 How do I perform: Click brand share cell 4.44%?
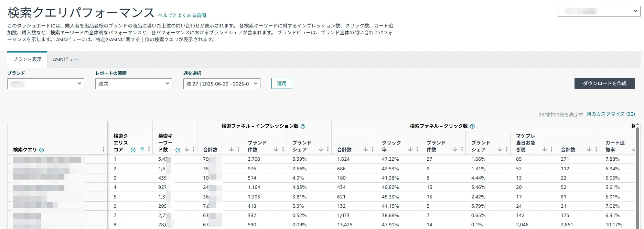pos(479,178)
